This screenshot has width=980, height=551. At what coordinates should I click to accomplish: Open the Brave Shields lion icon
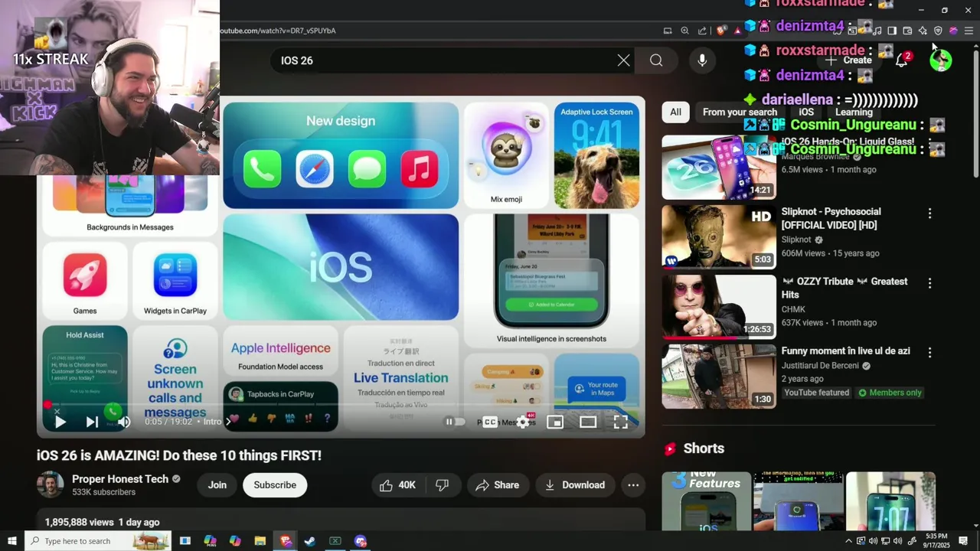pyautogui.click(x=721, y=31)
